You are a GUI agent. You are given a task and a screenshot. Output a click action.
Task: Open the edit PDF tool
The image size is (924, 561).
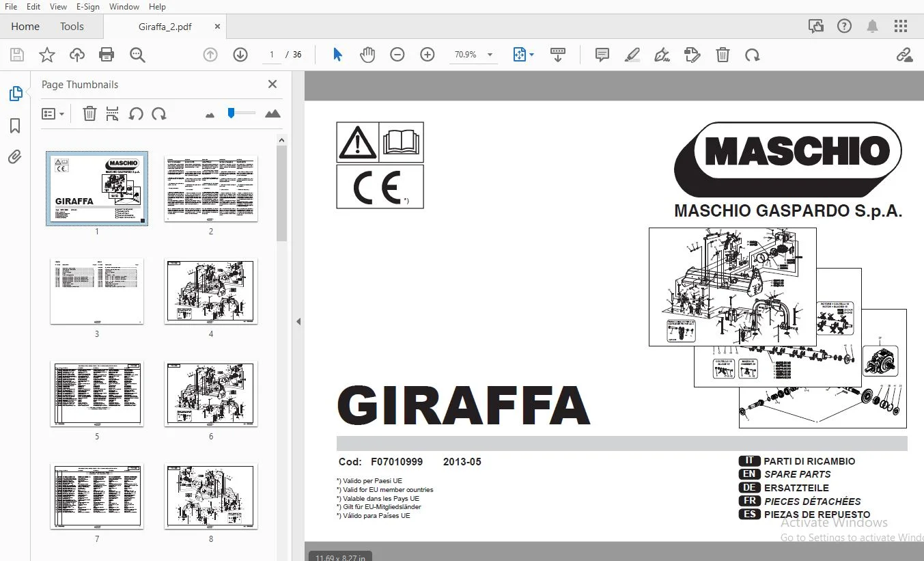coord(692,55)
